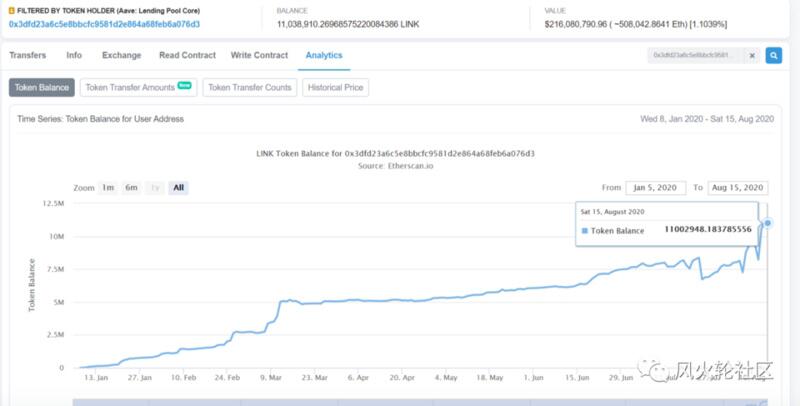
Task: Open the Transfers tab
Action: pyautogui.click(x=28, y=55)
